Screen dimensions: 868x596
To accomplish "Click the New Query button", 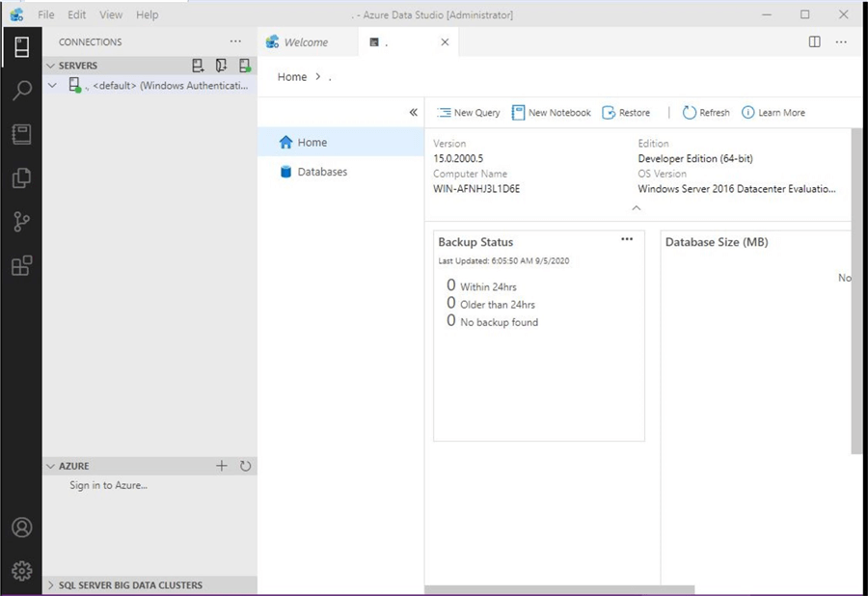I will tap(469, 113).
